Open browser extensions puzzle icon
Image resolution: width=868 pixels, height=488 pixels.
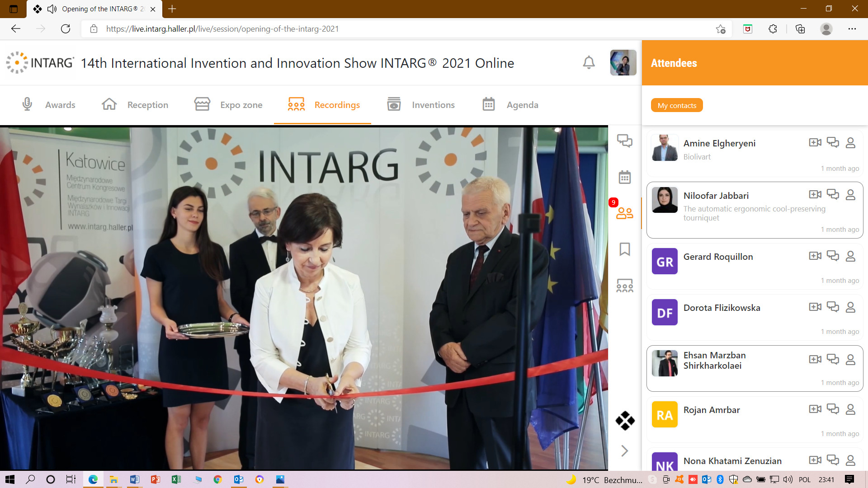pyautogui.click(x=773, y=29)
